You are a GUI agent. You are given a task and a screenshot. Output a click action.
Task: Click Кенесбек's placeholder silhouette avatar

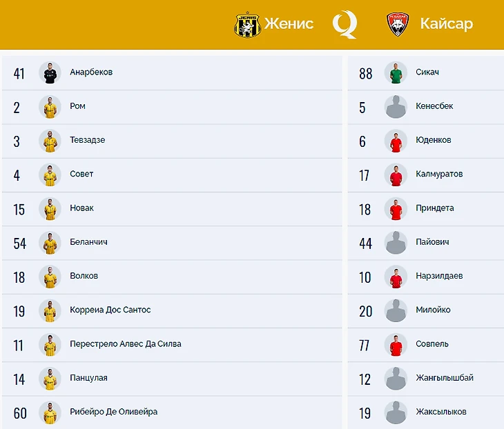pos(396,107)
